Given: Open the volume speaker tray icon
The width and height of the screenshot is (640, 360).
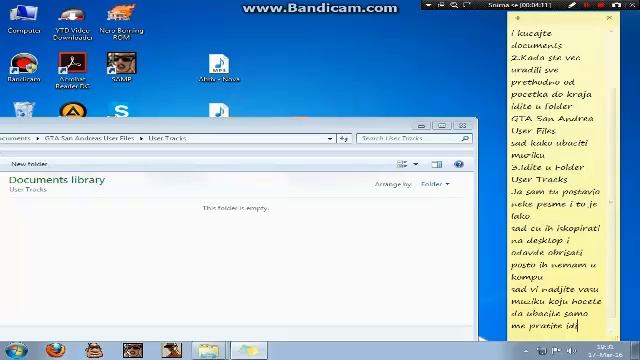Looking at the screenshot, I should click(x=571, y=351).
